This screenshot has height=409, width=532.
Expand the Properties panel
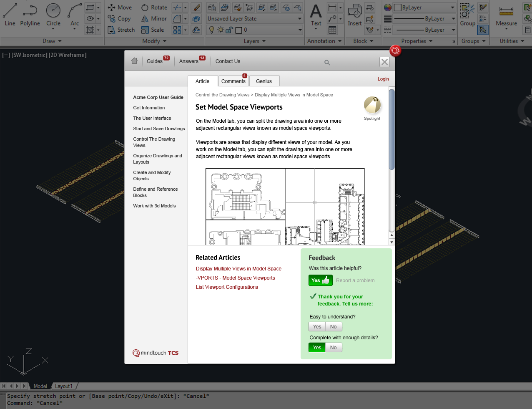[417, 41]
